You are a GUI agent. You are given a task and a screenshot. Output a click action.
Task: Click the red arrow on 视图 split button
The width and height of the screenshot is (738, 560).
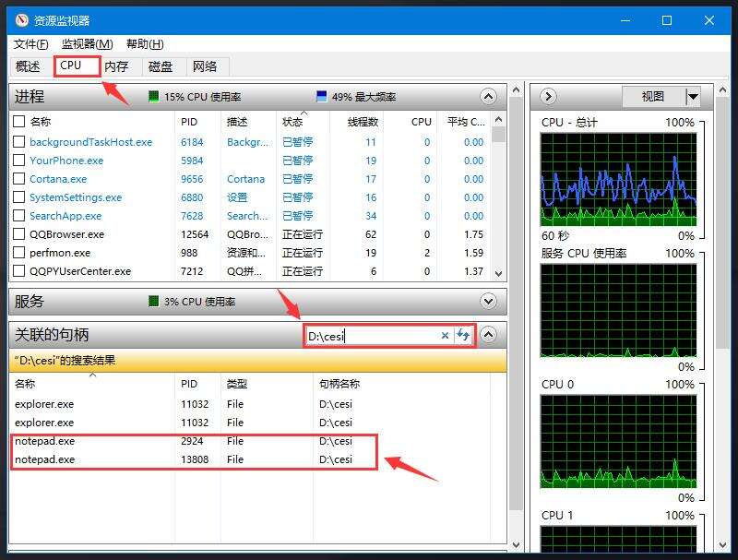click(691, 96)
